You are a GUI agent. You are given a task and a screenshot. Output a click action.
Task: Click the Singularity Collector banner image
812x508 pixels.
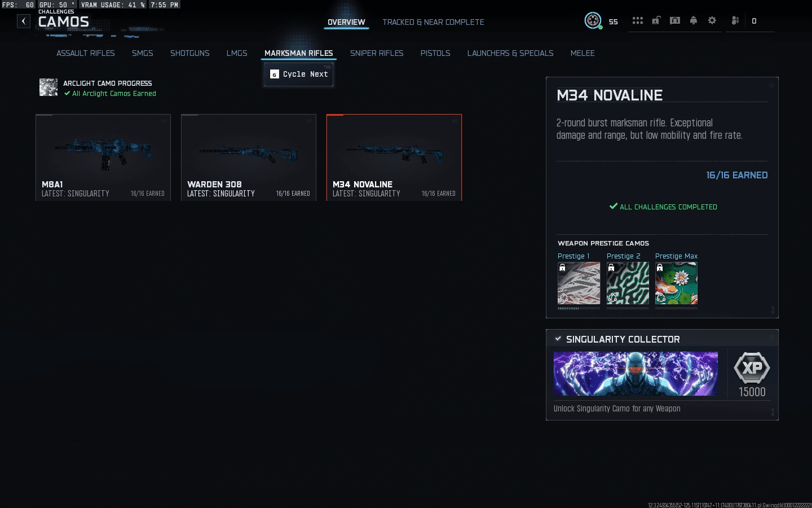coord(636,374)
